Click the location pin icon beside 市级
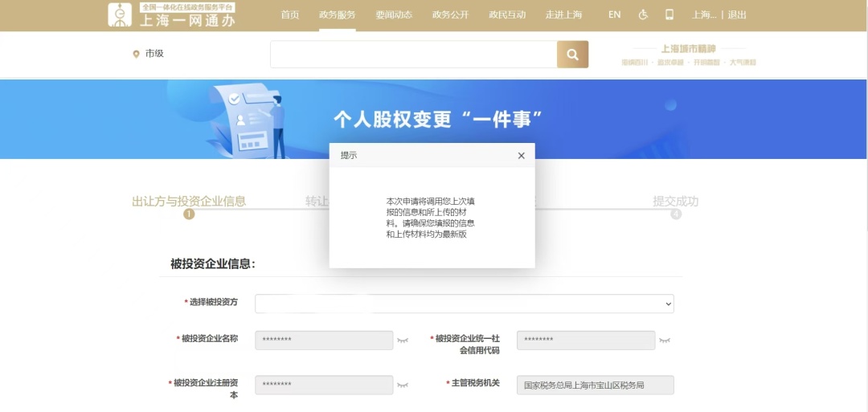This screenshot has width=868, height=412. tap(136, 54)
